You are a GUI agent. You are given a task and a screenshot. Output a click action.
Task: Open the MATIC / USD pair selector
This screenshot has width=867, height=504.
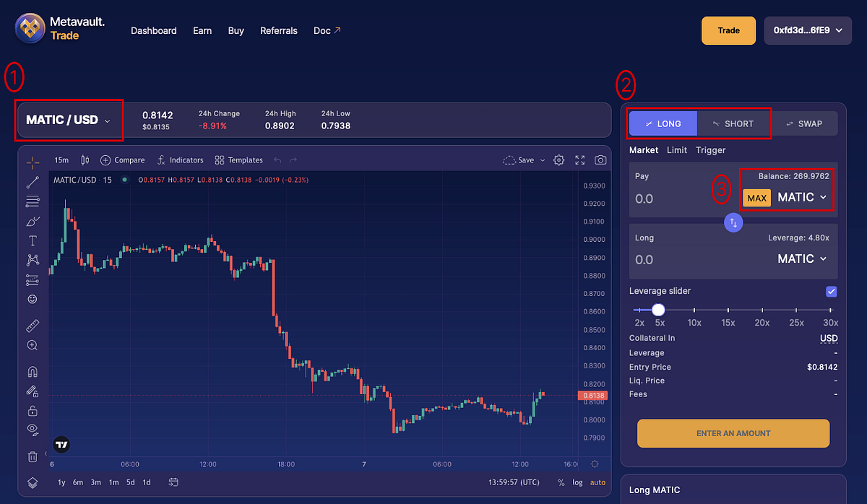(69, 120)
